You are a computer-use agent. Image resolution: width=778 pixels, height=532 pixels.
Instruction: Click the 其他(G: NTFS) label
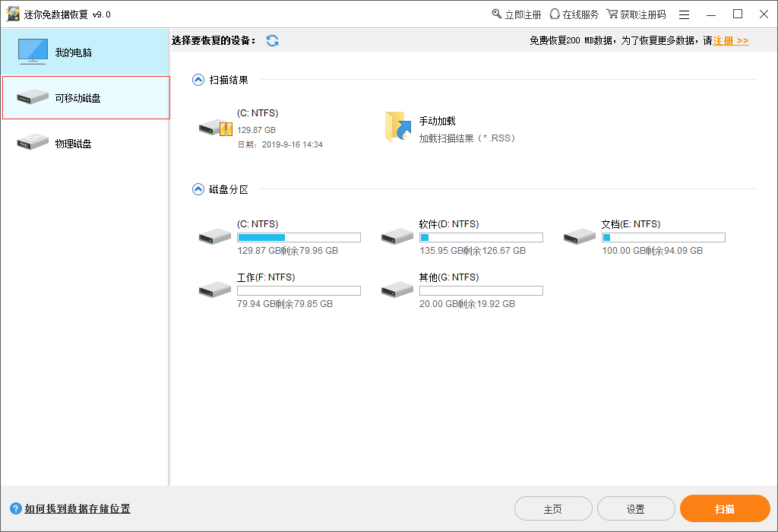coord(449,277)
